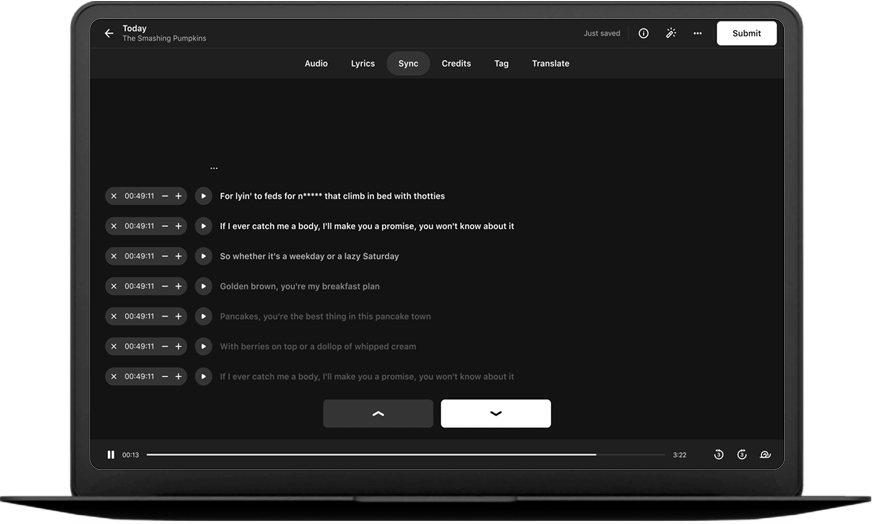Viewport: 872px width, 524px height.
Task: Click minus on the "With berries on top" line
Action: pyautogui.click(x=165, y=346)
